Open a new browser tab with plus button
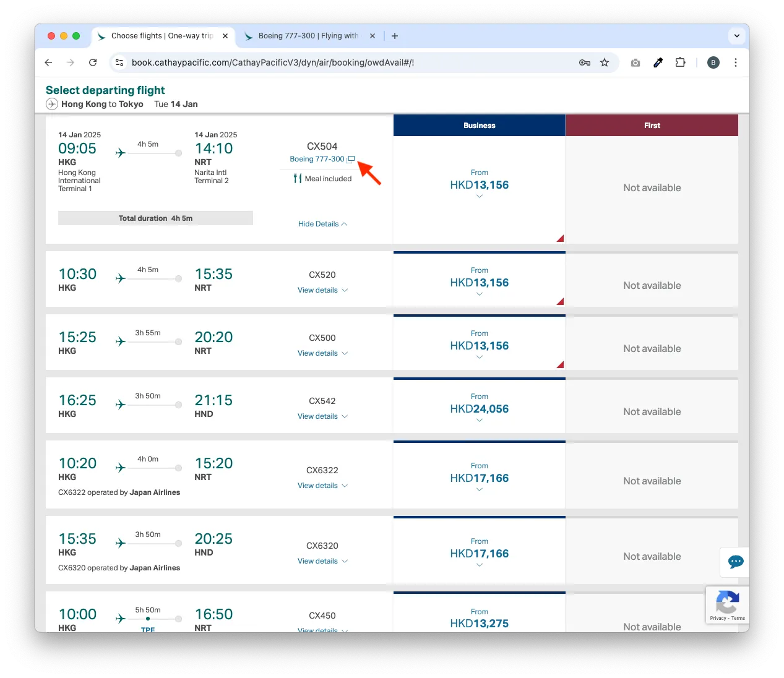This screenshot has height=678, width=784. (x=395, y=36)
